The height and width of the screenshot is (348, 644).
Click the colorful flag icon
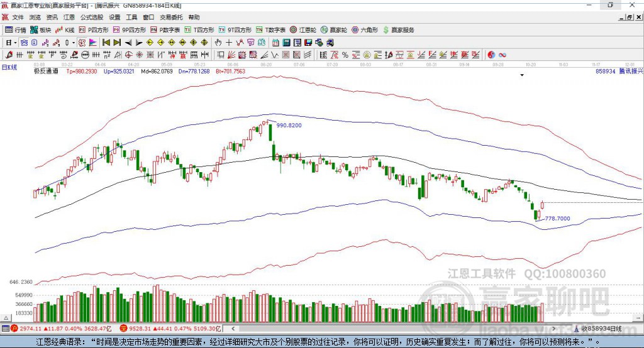click(93, 43)
